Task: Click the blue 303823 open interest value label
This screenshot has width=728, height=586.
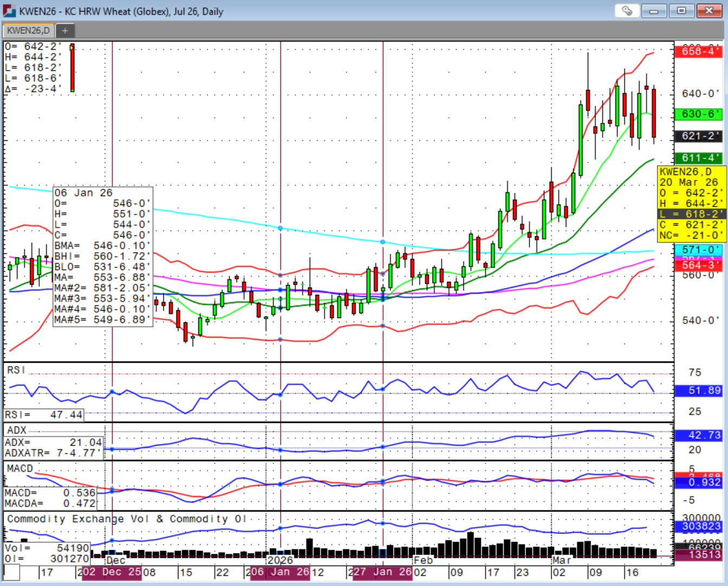Action: point(698,526)
